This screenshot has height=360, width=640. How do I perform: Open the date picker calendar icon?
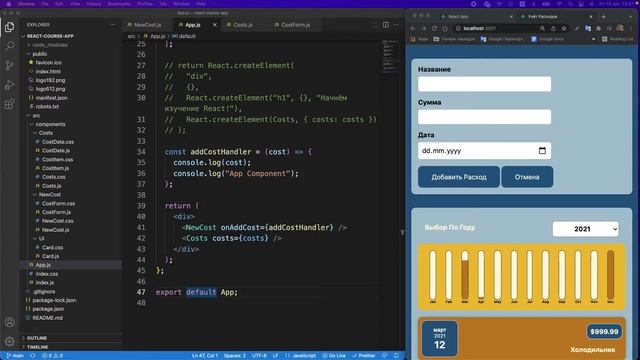tap(542, 151)
